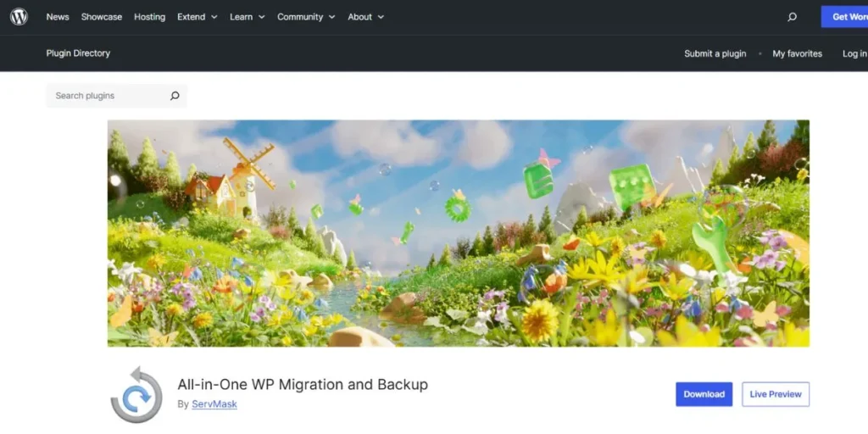Expand the About menu chevron
This screenshot has height=434, width=868.
[x=381, y=17]
